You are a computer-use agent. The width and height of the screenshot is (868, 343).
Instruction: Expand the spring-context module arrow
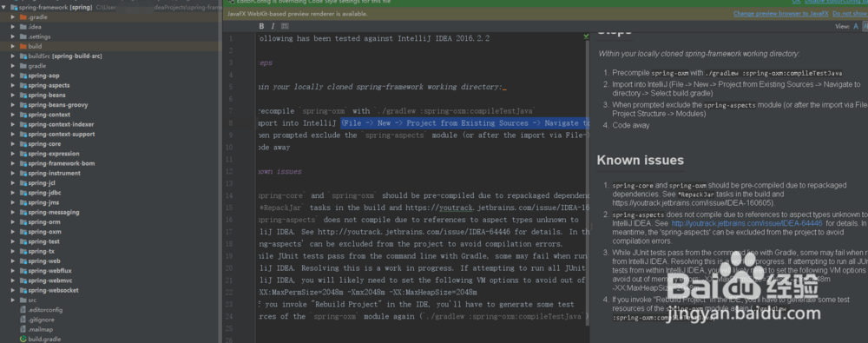point(13,114)
